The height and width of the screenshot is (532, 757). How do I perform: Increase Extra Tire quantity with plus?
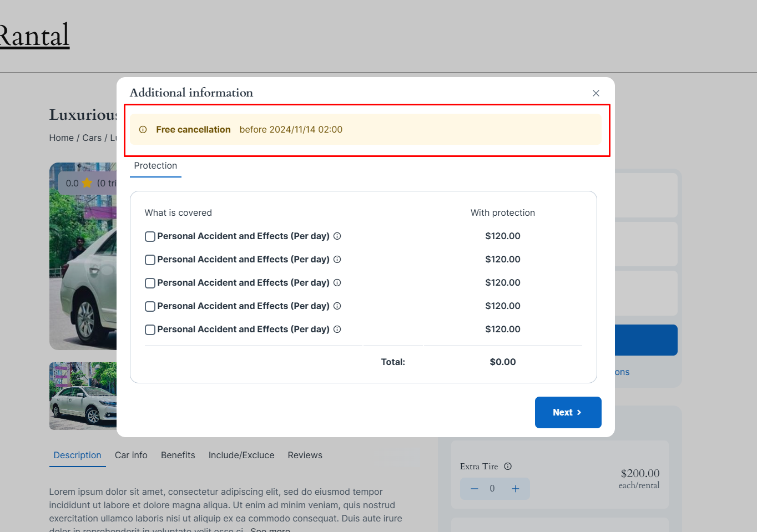(x=516, y=489)
